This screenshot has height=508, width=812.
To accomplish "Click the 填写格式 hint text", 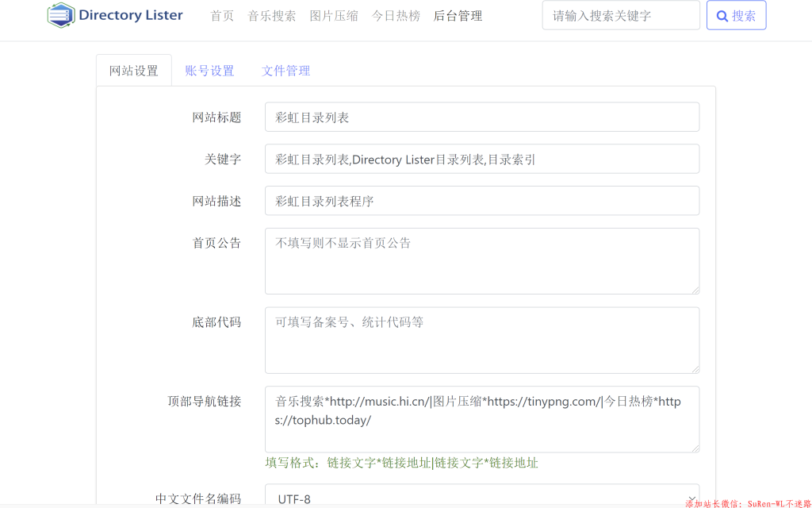I will click(402, 463).
